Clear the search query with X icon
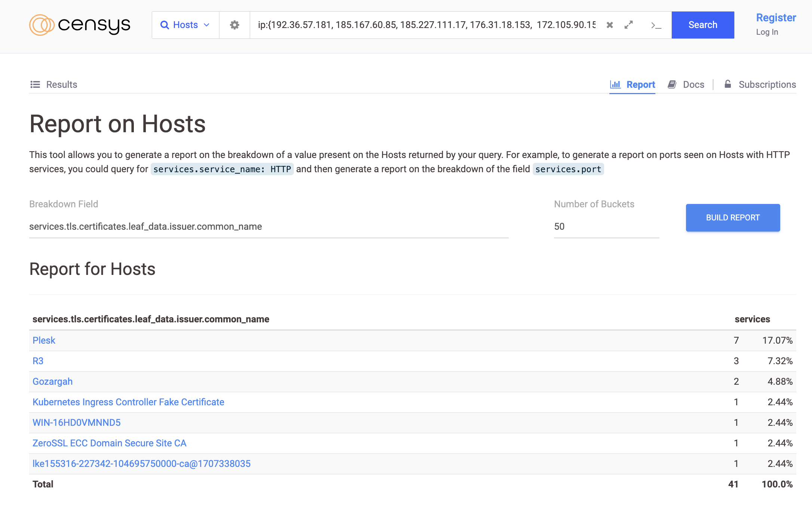Viewport: 812px width, 505px height. (x=610, y=25)
